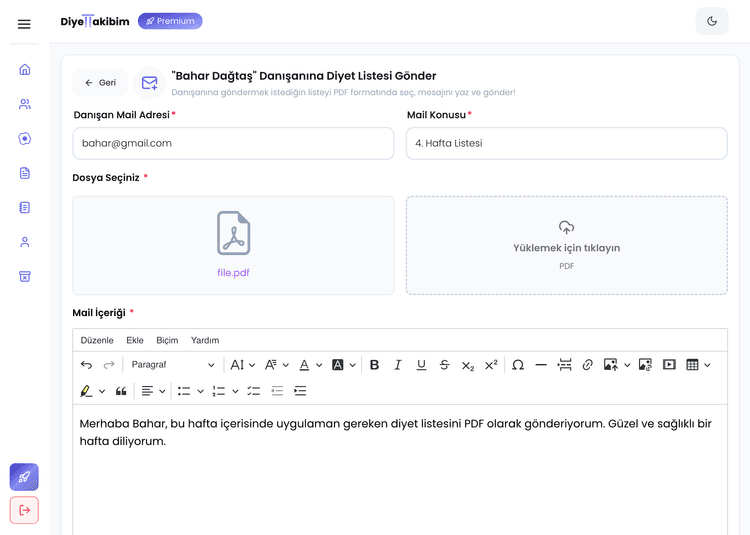The image size is (750, 535).
Task: Click the Geri back button
Action: [100, 83]
